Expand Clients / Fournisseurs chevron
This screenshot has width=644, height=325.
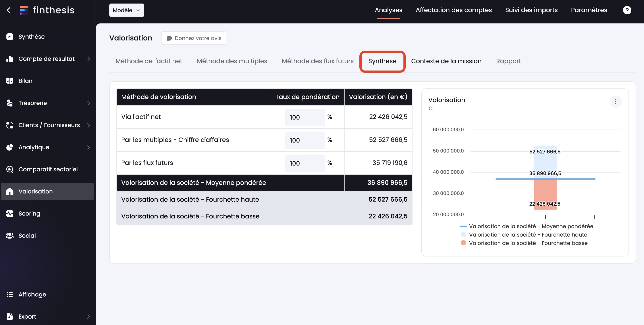(x=89, y=125)
